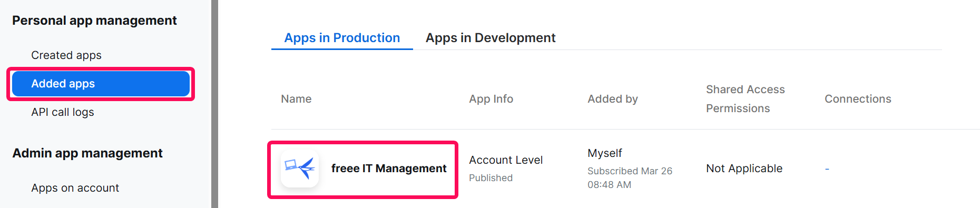Screen dimensions: 980x208
Task: Click Shared Access Permissions column header
Action: [x=746, y=99]
